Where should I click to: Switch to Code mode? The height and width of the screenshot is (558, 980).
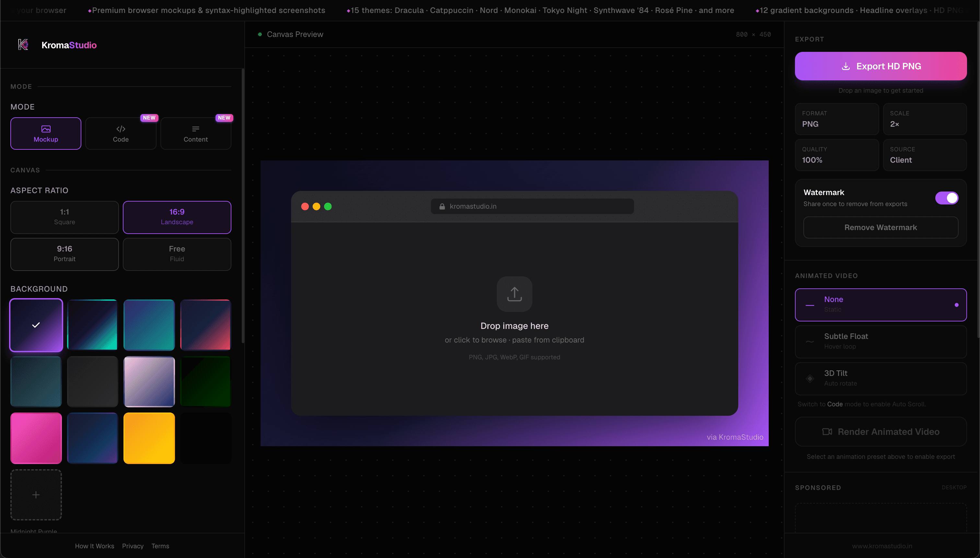click(x=121, y=134)
